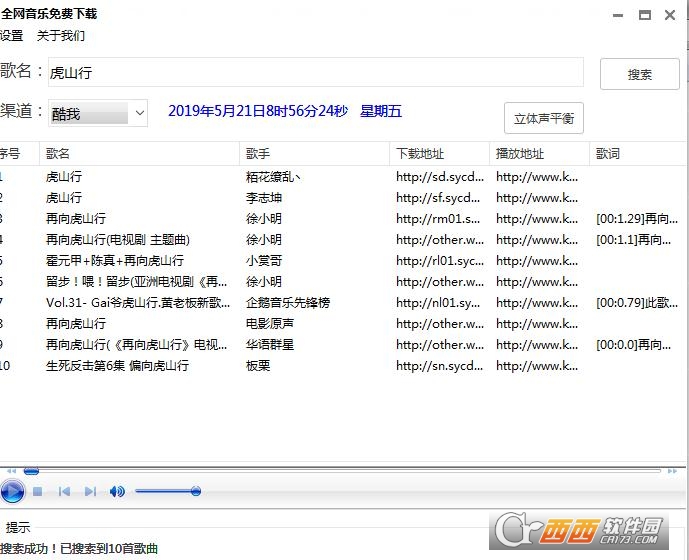Sort by the 歌名 column header

pyautogui.click(x=139, y=153)
